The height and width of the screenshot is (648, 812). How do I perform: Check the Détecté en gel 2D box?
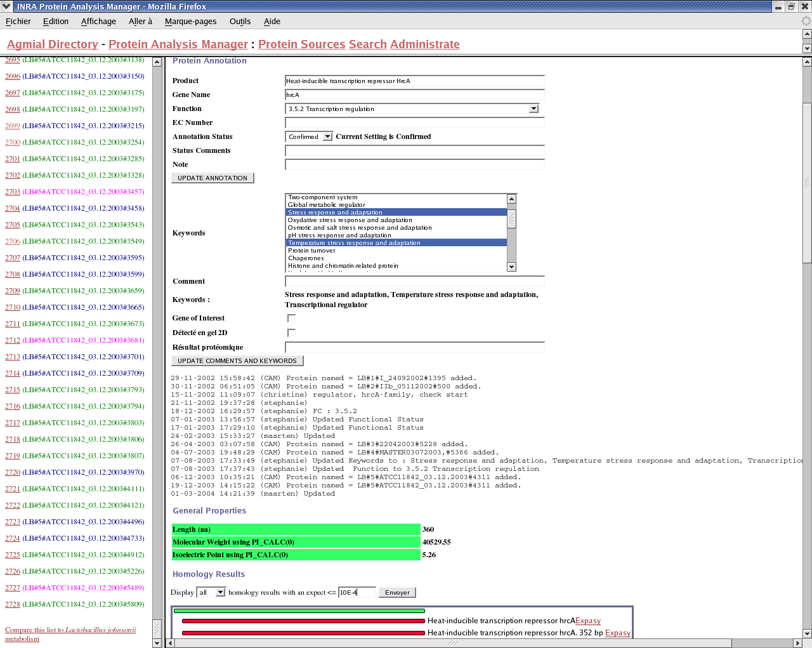pos(291,333)
